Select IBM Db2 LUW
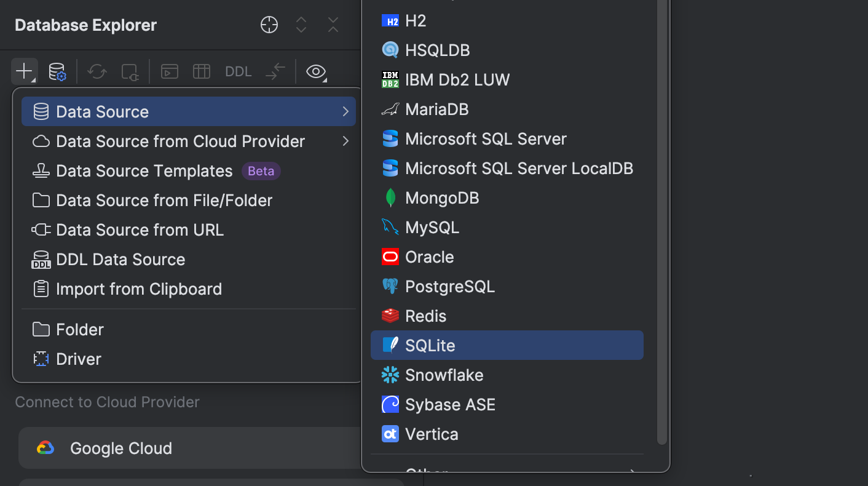 507,79
